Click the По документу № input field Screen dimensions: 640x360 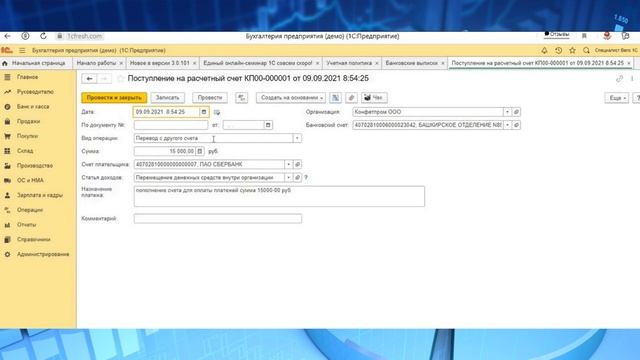click(171, 125)
